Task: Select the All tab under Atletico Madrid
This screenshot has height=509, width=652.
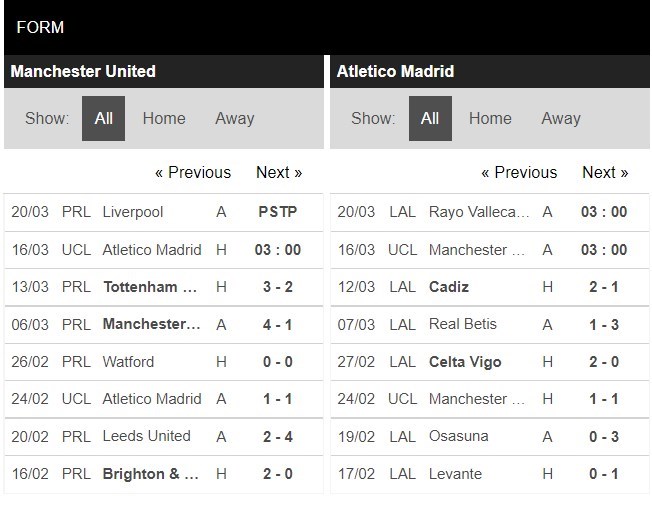Action: tap(430, 119)
